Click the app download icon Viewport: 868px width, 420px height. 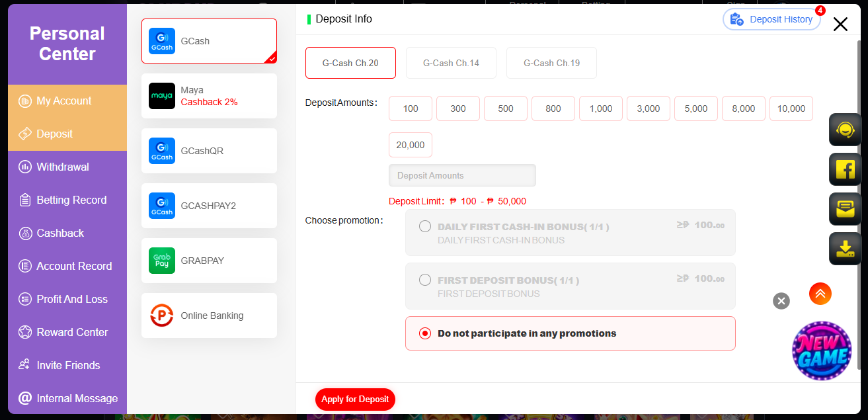845,249
